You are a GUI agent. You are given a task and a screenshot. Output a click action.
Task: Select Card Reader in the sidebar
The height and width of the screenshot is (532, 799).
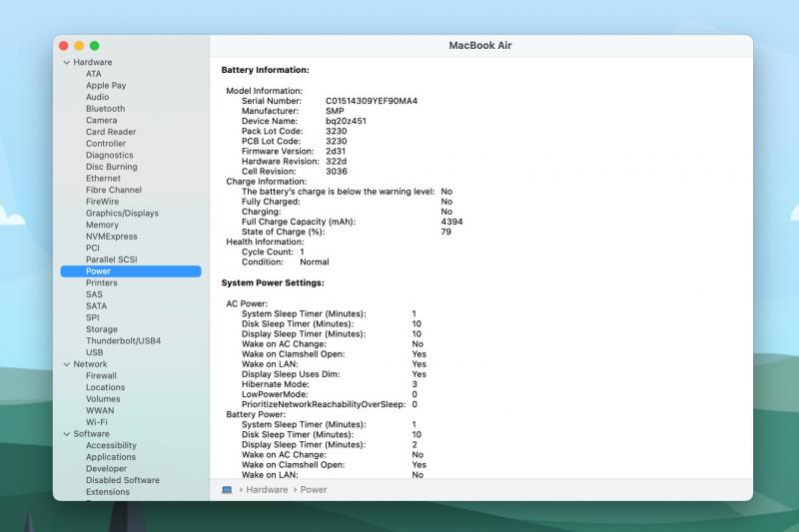point(111,132)
